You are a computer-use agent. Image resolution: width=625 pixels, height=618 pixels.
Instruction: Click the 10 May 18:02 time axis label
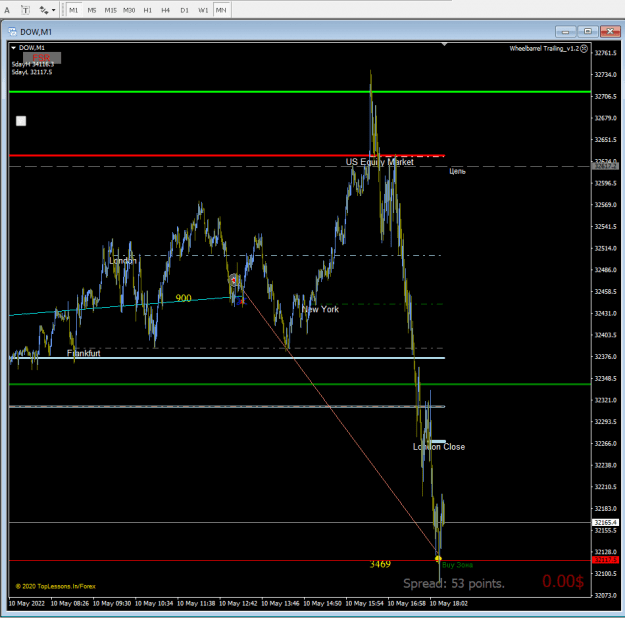click(x=448, y=604)
